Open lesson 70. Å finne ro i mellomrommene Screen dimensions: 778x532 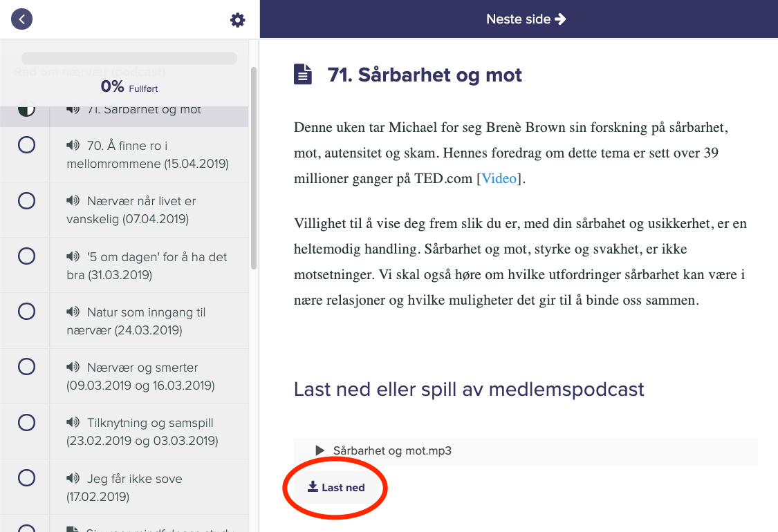[x=147, y=155]
